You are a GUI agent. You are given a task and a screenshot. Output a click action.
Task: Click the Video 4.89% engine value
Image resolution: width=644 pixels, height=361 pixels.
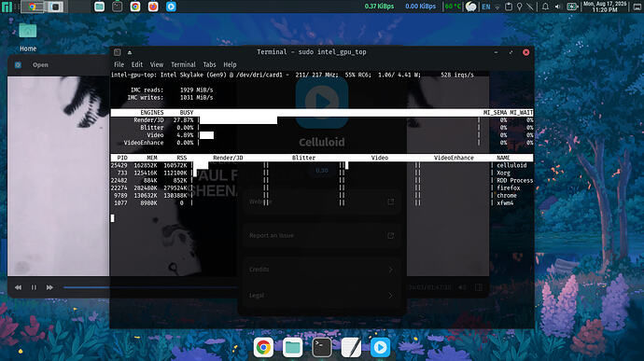[x=185, y=135]
